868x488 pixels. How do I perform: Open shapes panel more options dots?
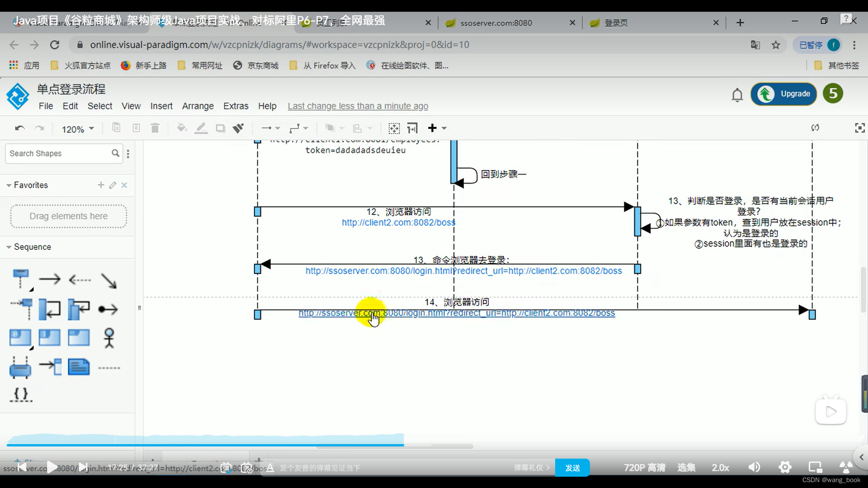[x=128, y=154]
